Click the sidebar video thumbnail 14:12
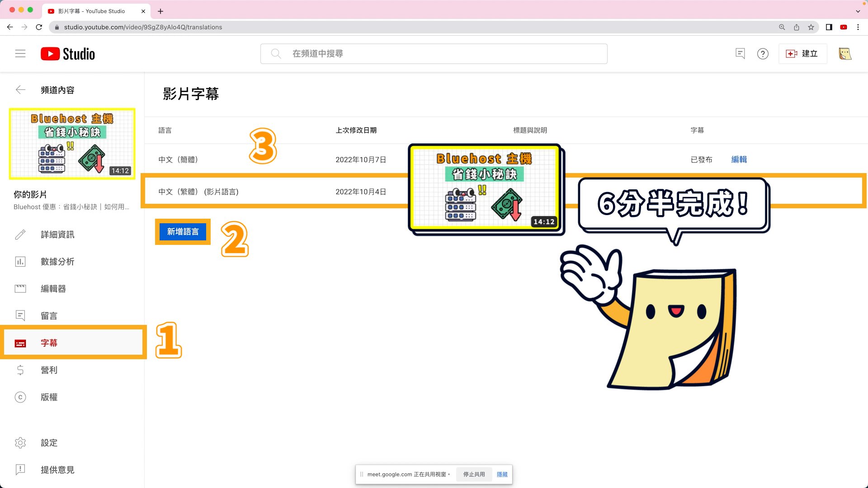The width and height of the screenshot is (868, 488). pos(72,144)
